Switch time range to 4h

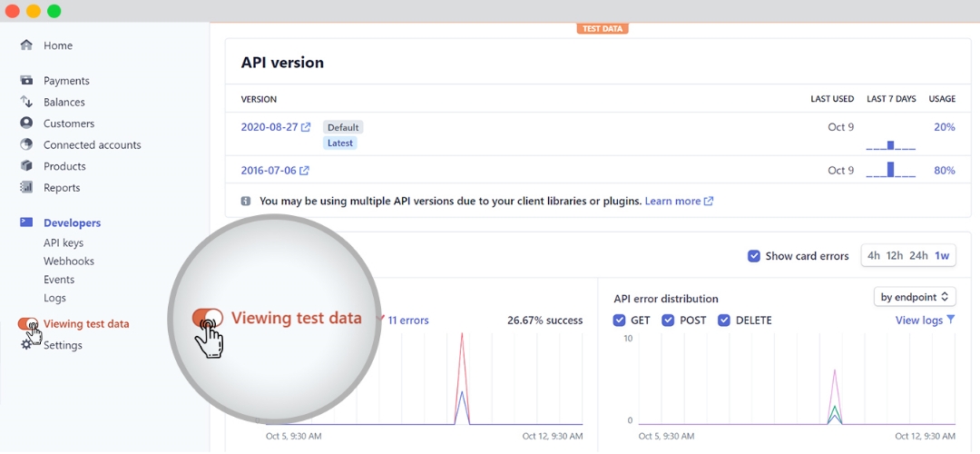[874, 255]
